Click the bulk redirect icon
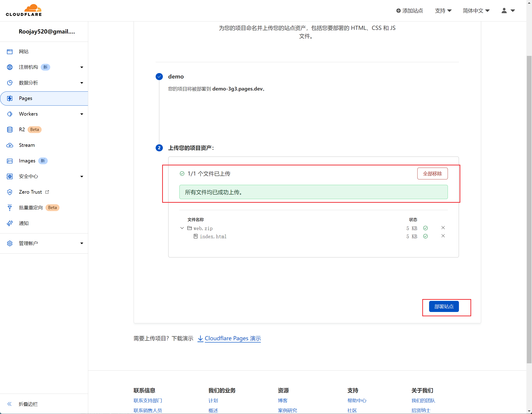532x414 pixels. [10, 208]
